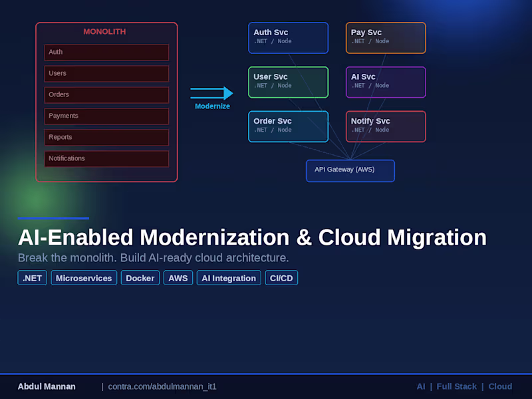The width and height of the screenshot is (532, 399).
Task: Click the Cloud label in the footer
Action: click(500, 386)
